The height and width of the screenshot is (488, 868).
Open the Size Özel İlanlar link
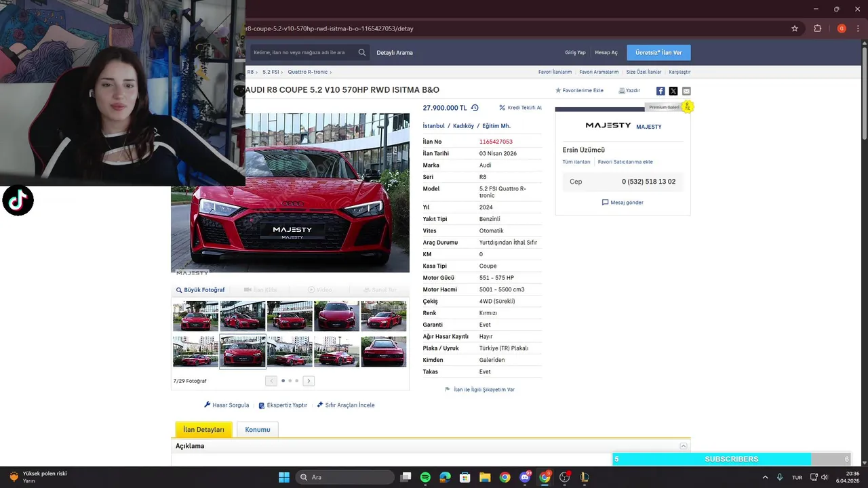[644, 72]
